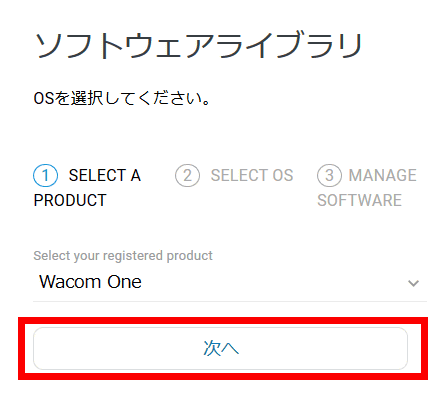Click the underline beneath the Wacom One field
448x395 pixels.
click(x=230, y=301)
